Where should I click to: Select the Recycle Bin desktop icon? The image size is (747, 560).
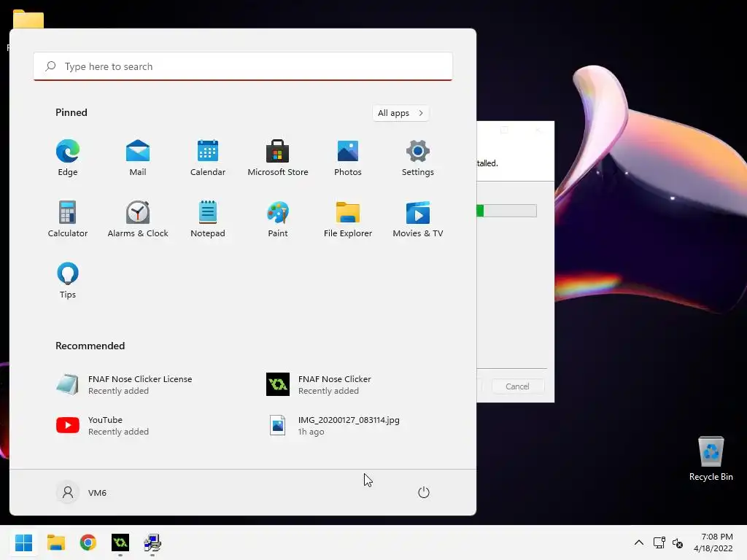coord(711,459)
